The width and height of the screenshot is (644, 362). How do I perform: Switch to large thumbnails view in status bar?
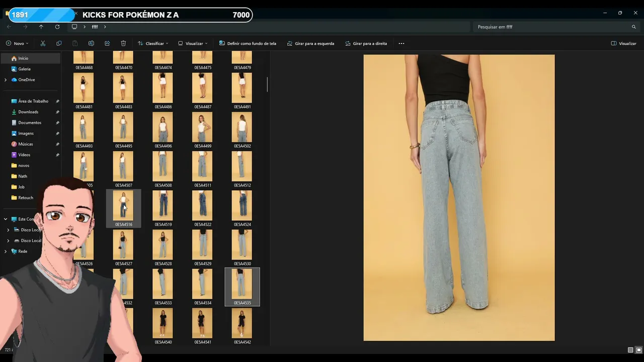(639, 350)
